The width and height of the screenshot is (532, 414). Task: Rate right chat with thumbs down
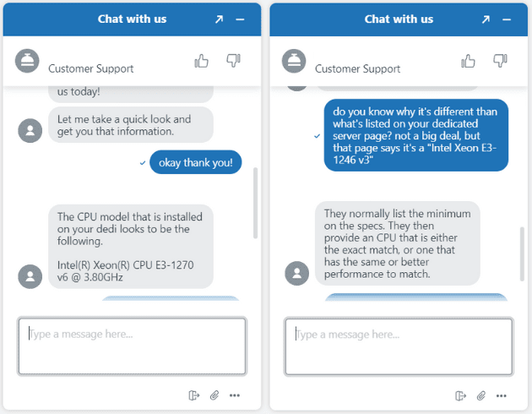[500, 61]
